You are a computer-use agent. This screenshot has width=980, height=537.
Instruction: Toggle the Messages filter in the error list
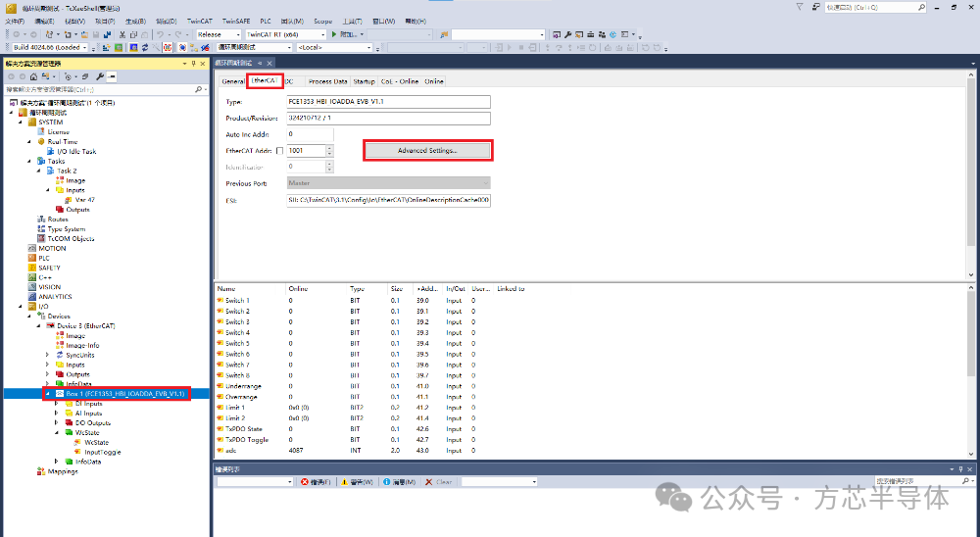(400, 482)
